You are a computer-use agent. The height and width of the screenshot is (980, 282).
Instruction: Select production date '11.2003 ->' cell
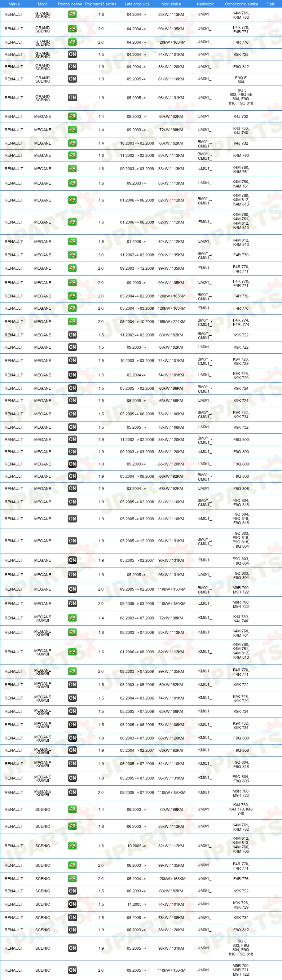point(136,904)
